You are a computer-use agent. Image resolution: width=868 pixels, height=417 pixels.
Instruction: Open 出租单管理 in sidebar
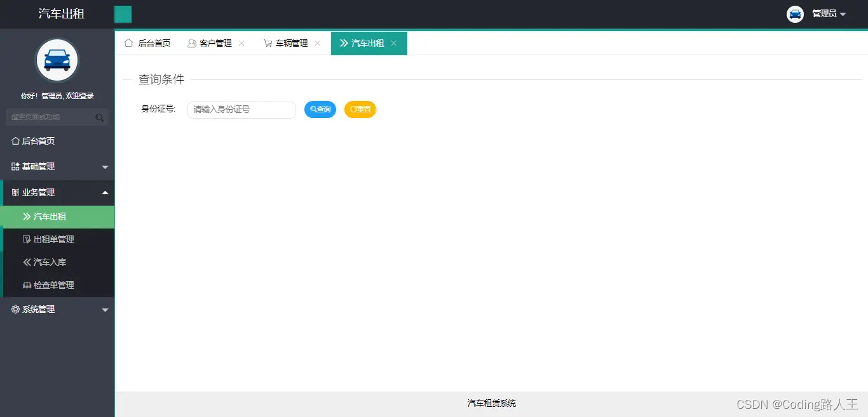pyautogui.click(x=57, y=239)
